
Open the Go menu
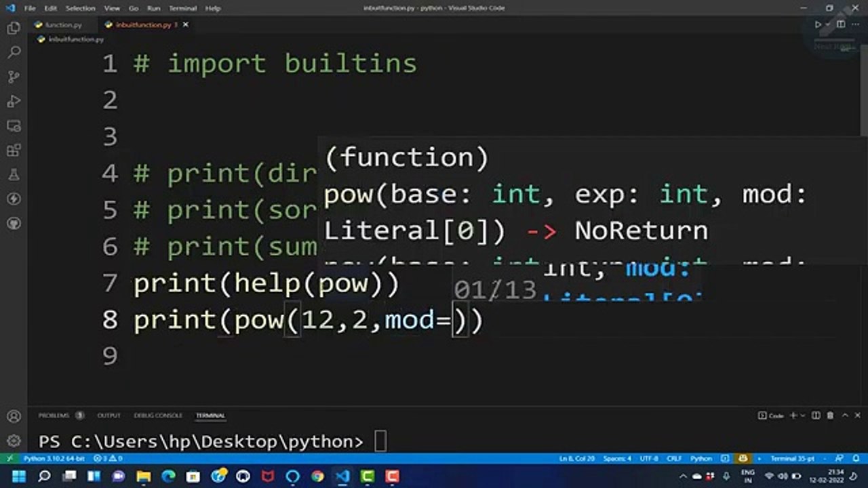[x=133, y=8]
